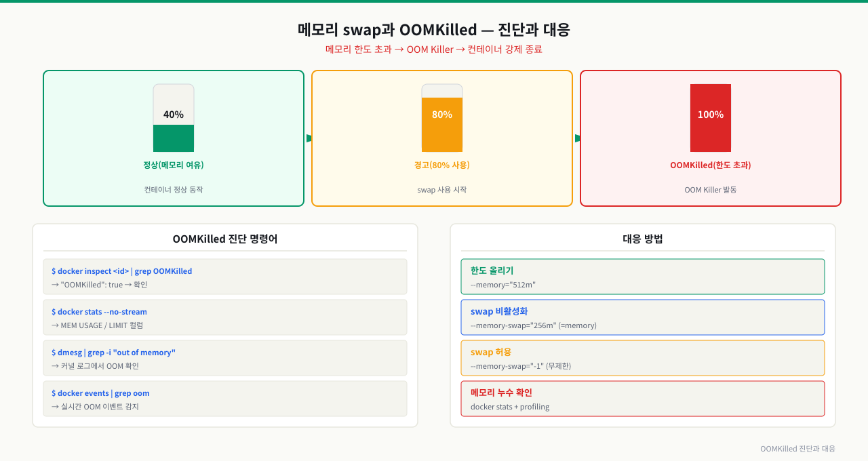
Task: Click the label OOMKilled(한도 초과)
Action: click(711, 165)
